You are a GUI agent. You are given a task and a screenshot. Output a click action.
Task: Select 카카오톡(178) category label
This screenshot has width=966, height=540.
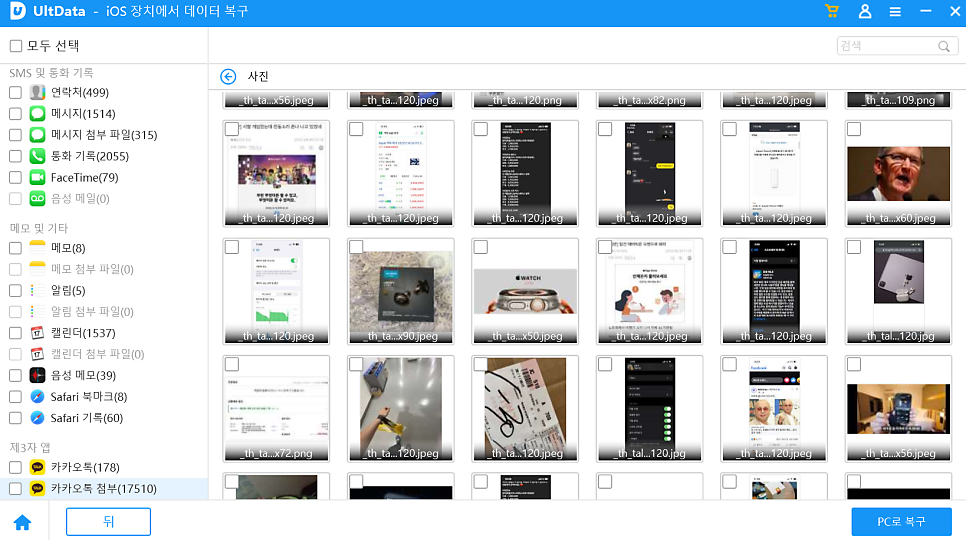coord(85,467)
